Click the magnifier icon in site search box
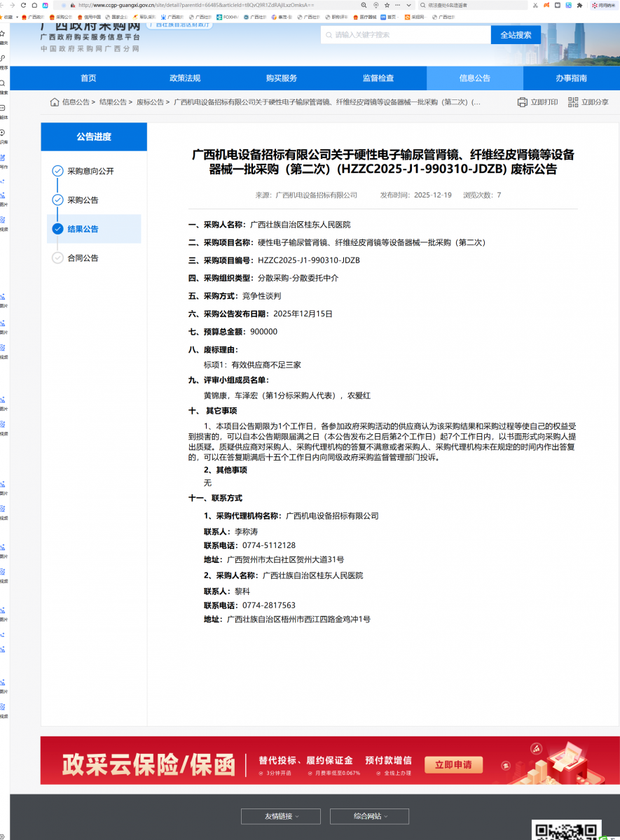The height and width of the screenshot is (840, 620). tap(328, 34)
